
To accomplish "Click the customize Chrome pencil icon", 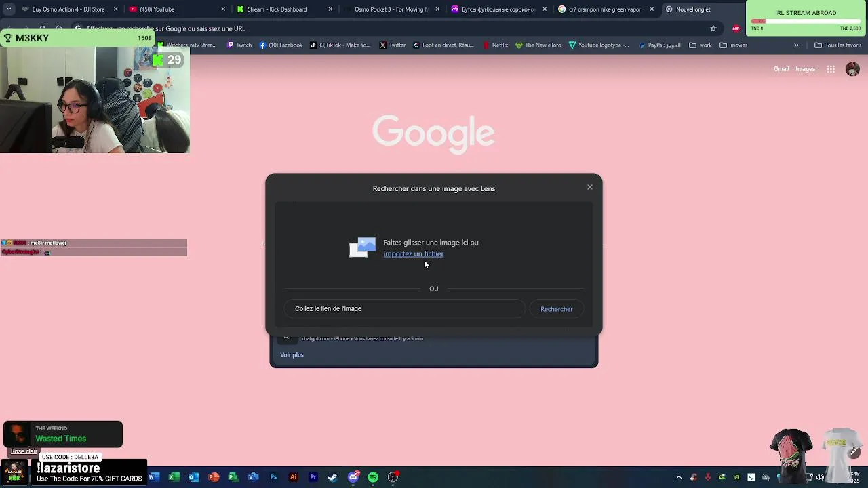I will point(854,452).
